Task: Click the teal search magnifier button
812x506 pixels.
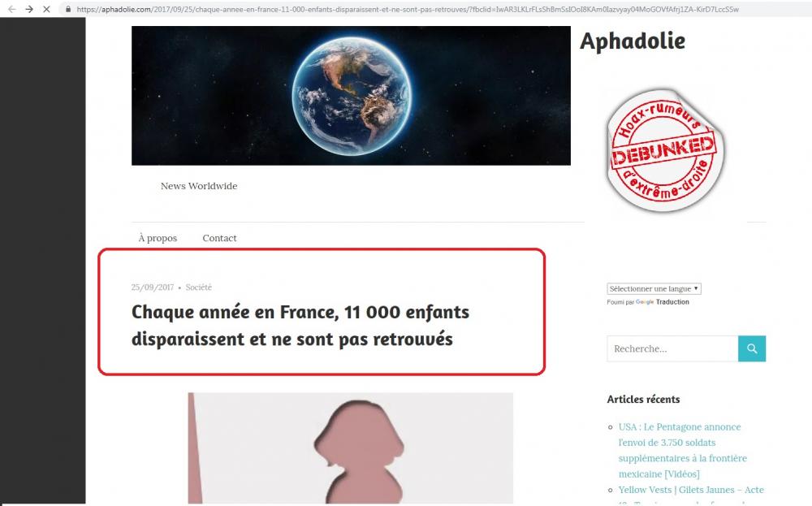Action: click(x=752, y=348)
